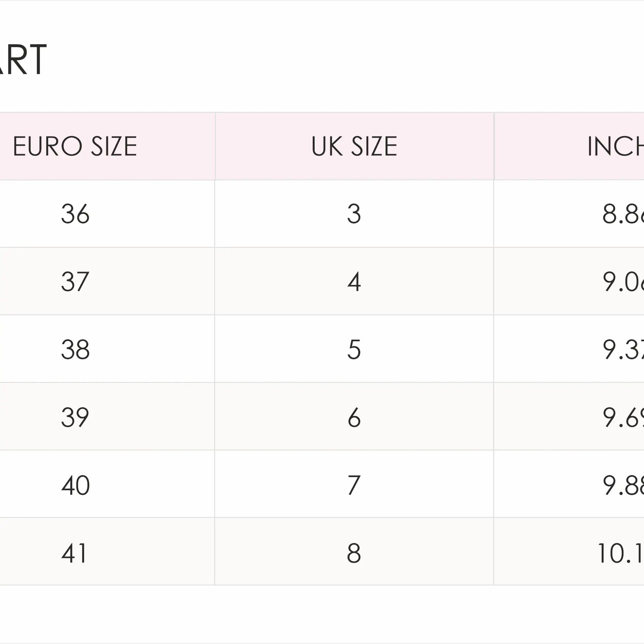Click the UK SIZE column header
The height and width of the screenshot is (644, 644).
pyautogui.click(x=355, y=146)
